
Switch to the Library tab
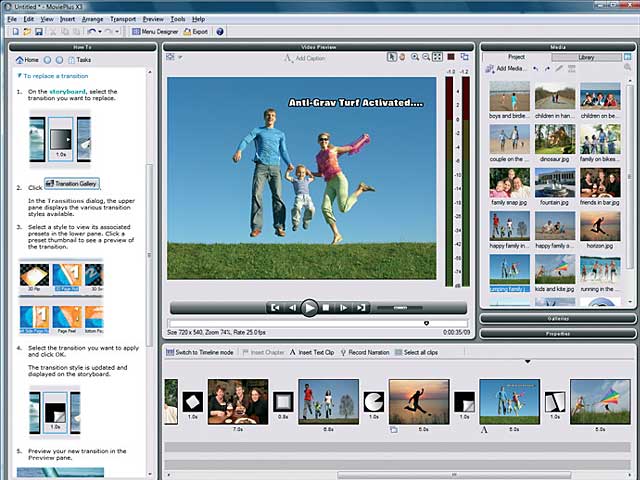586,57
